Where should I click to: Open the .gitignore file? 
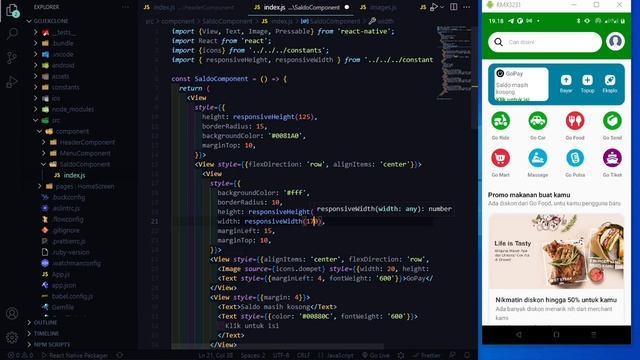(66, 231)
